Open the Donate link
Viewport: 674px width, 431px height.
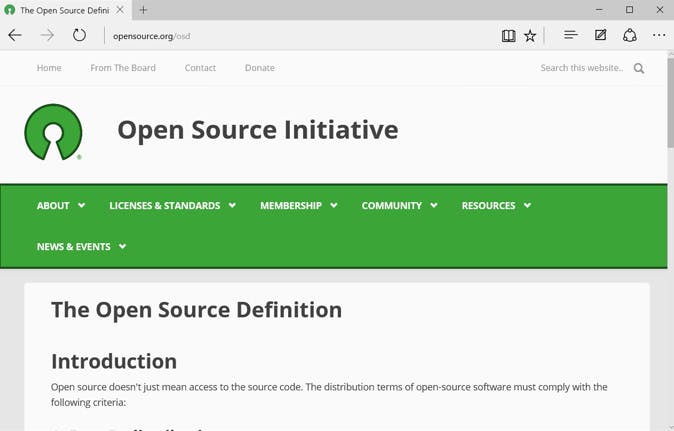coord(260,68)
